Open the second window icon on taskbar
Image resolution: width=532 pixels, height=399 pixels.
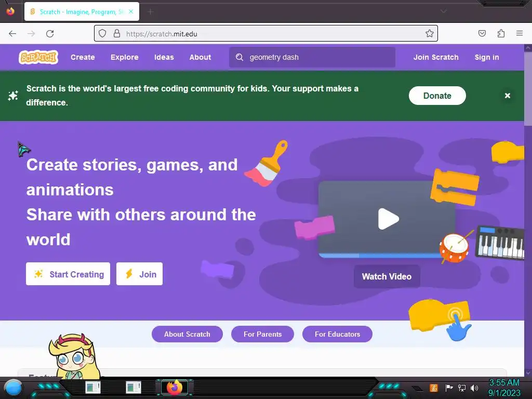[x=134, y=387]
